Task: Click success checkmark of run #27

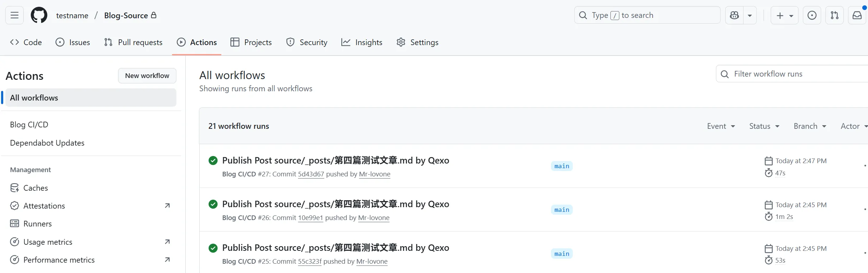Action: [x=213, y=161]
